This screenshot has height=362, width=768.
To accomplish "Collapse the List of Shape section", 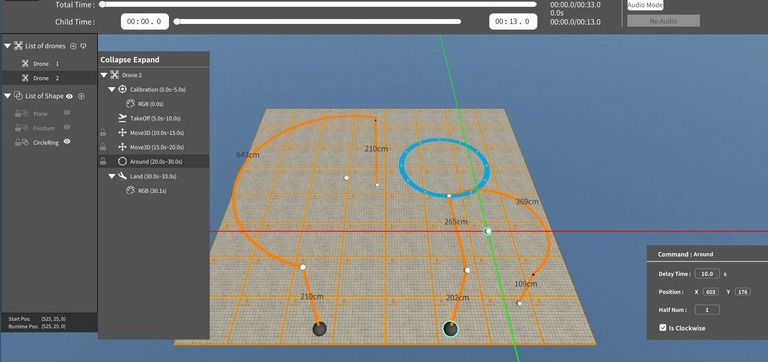I will click(x=7, y=96).
